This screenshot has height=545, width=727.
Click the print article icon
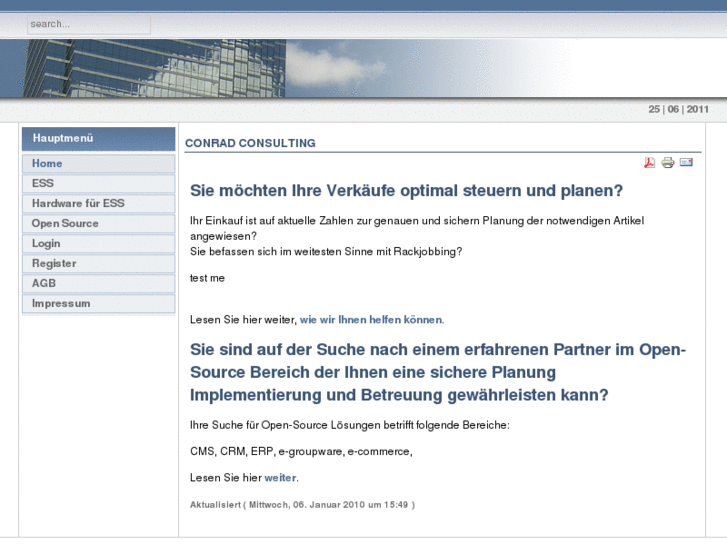668,162
